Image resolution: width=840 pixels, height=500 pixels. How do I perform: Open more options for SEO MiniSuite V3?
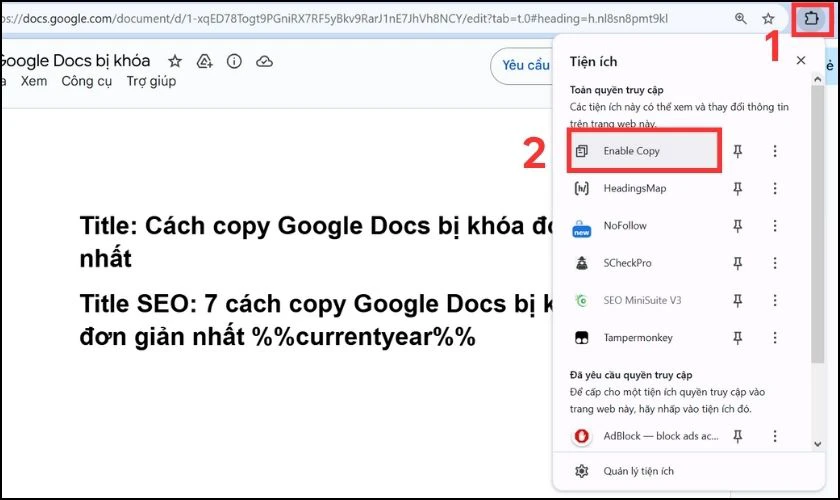pyautogui.click(x=775, y=301)
